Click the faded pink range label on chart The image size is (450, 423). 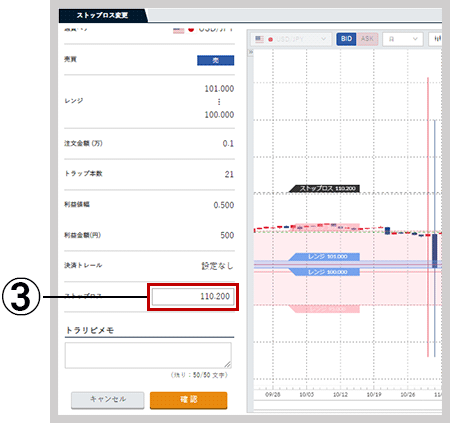[x=324, y=309]
